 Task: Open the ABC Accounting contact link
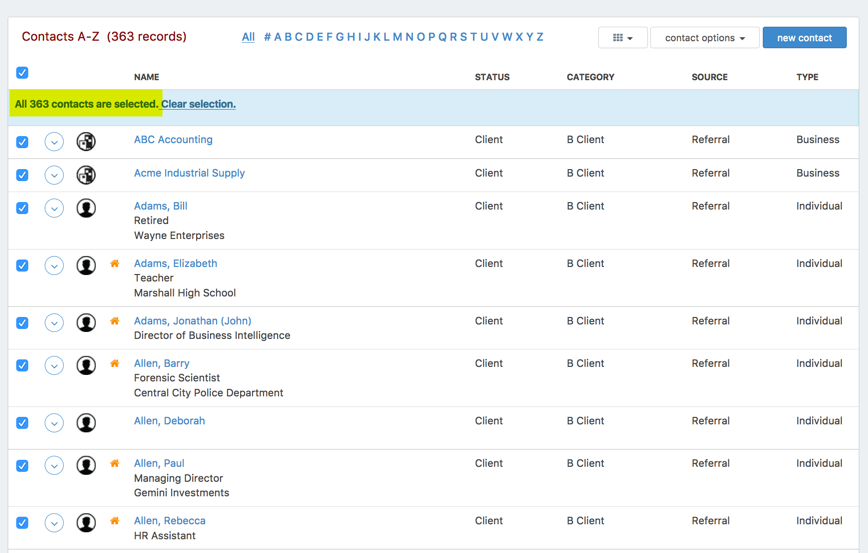[173, 139]
